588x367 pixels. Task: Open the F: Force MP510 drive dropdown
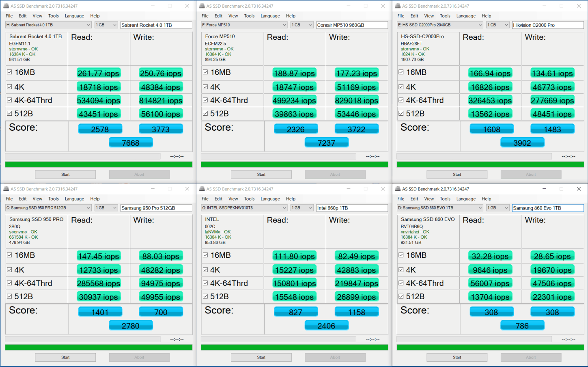coord(244,25)
